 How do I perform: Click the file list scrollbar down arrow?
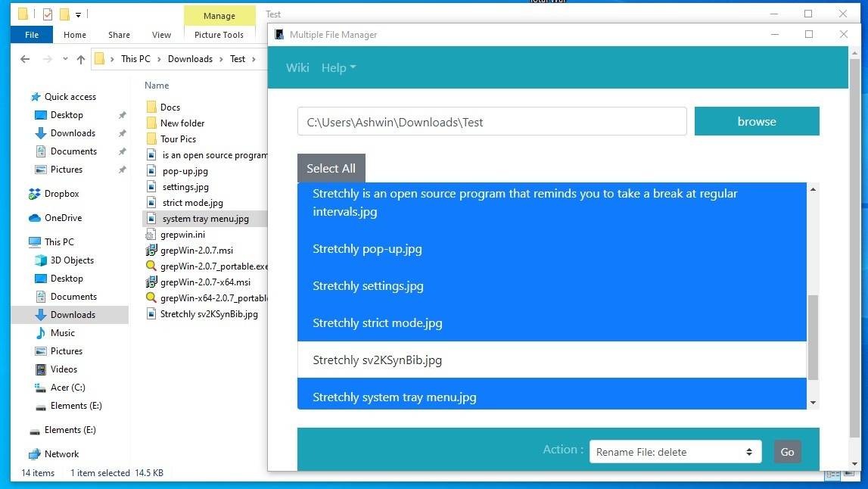(x=813, y=403)
